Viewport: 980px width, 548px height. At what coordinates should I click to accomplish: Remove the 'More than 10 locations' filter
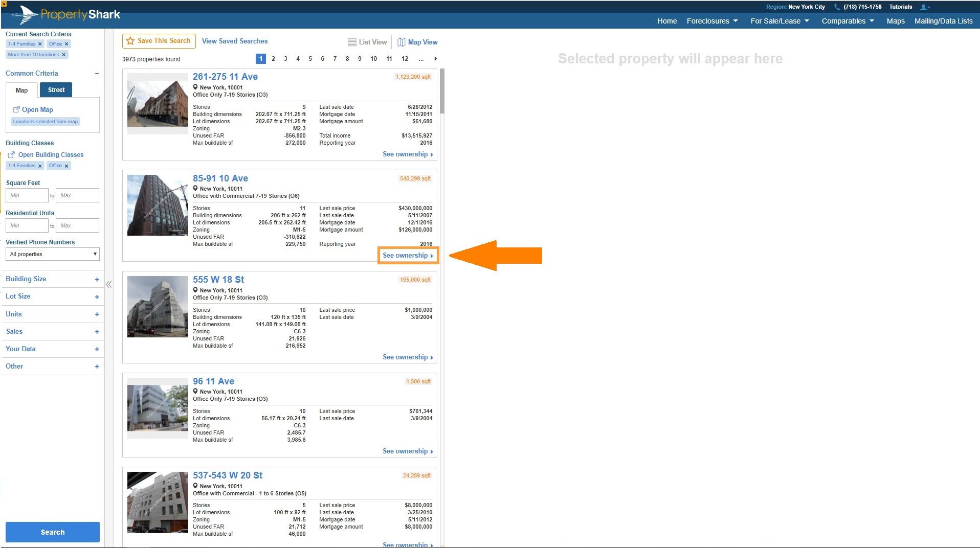tap(63, 54)
